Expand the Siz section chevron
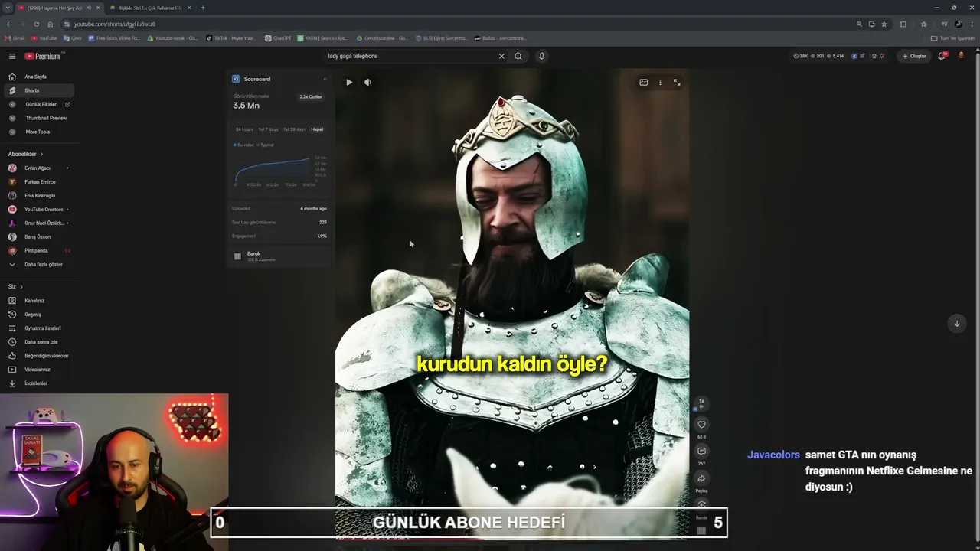980x551 pixels. click(x=21, y=287)
